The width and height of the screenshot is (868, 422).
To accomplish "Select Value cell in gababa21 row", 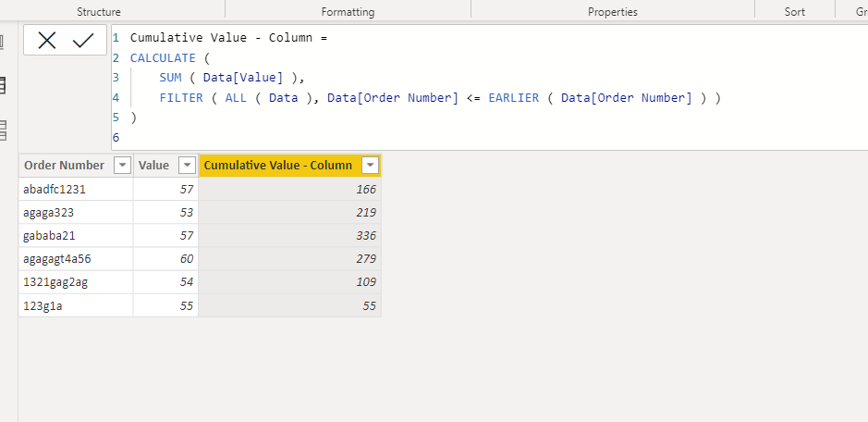I will 165,236.
